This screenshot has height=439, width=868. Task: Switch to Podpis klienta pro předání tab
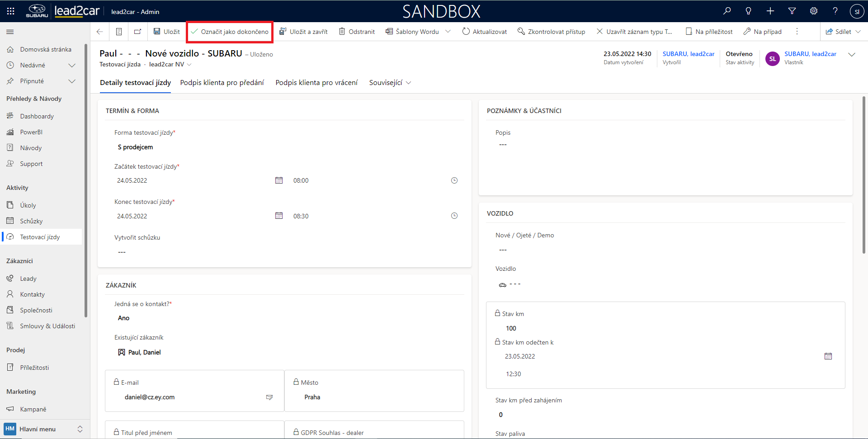[x=222, y=83]
